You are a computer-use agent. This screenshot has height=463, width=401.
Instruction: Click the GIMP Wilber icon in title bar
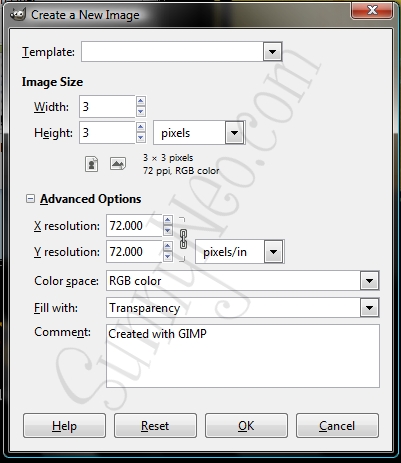click(x=17, y=15)
